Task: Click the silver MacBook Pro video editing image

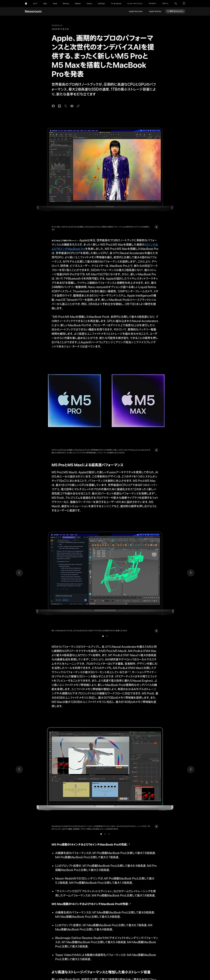Action: tap(105, 769)
